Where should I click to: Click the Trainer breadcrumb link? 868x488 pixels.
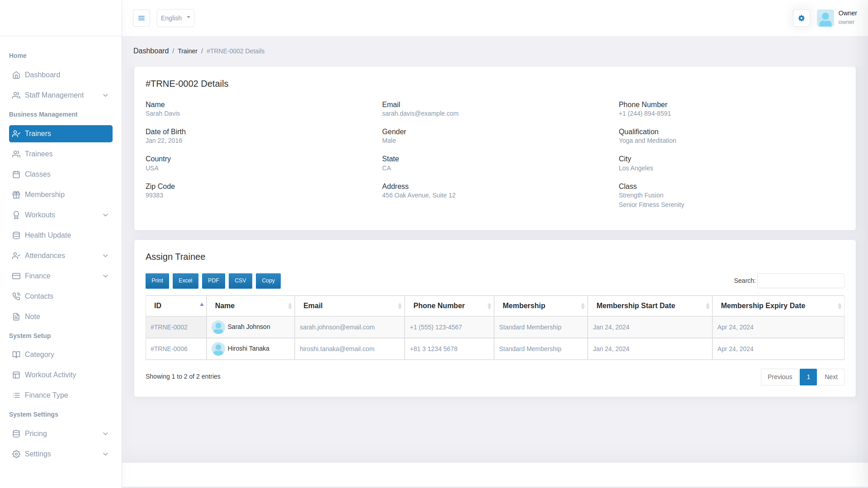coord(188,51)
